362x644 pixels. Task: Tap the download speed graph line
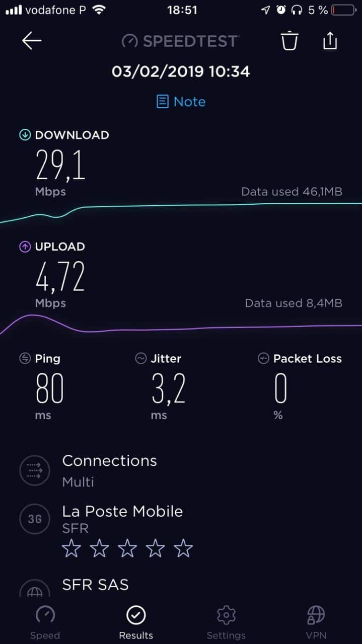pyautogui.click(x=201, y=205)
